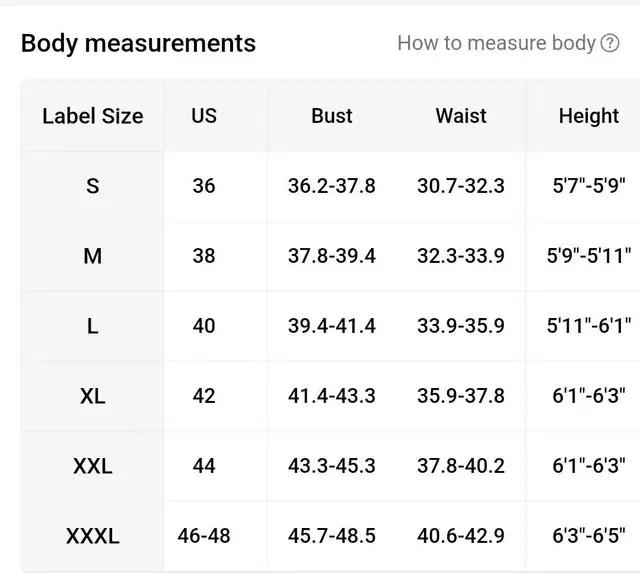Select the XL size row label
Screen dimensions: 640x578
pyautogui.click(x=93, y=396)
